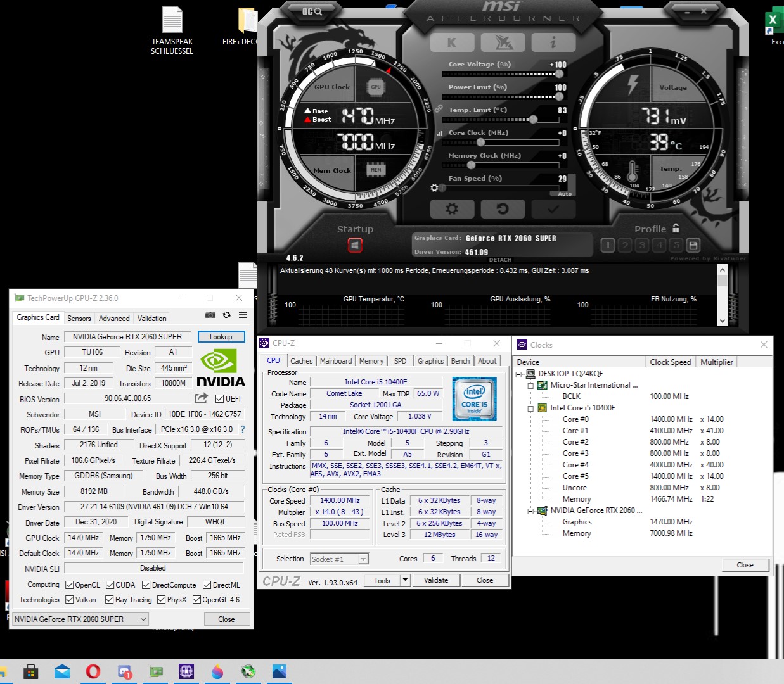This screenshot has width=784, height=684.
Task: Select Afterburner profile slot 3
Action: click(x=642, y=245)
